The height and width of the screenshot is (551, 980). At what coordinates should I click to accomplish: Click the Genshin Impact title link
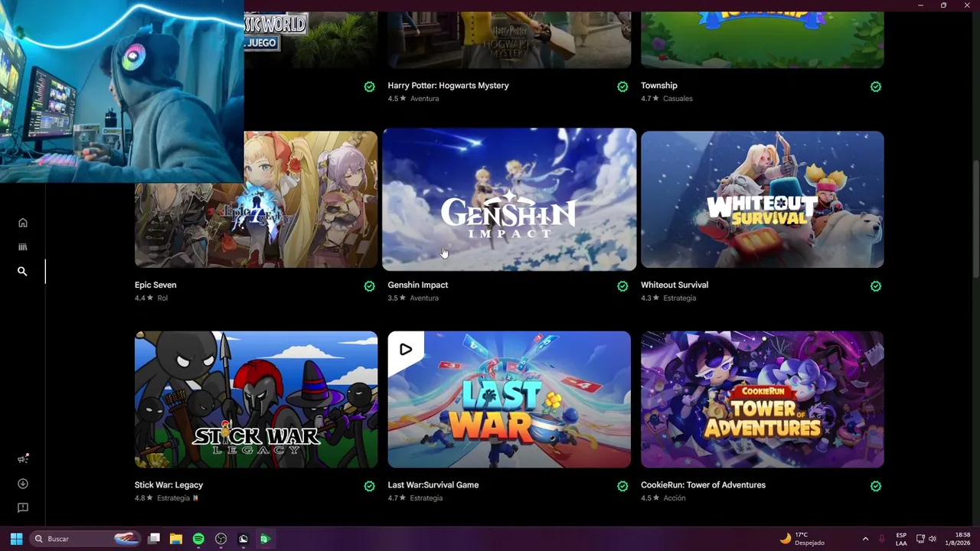(418, 285)
